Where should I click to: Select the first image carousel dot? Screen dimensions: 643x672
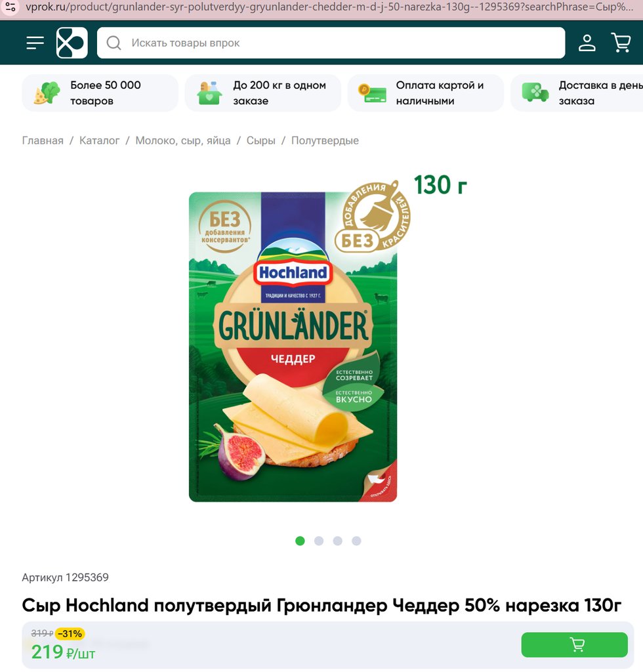click(300, 541)
